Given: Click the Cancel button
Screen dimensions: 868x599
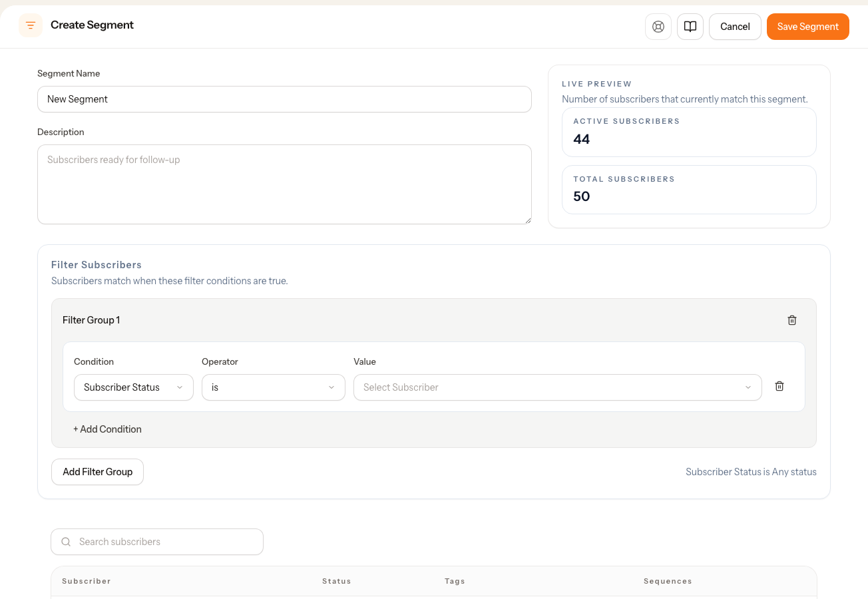Looking at the screenshot, I should (735, 27).
